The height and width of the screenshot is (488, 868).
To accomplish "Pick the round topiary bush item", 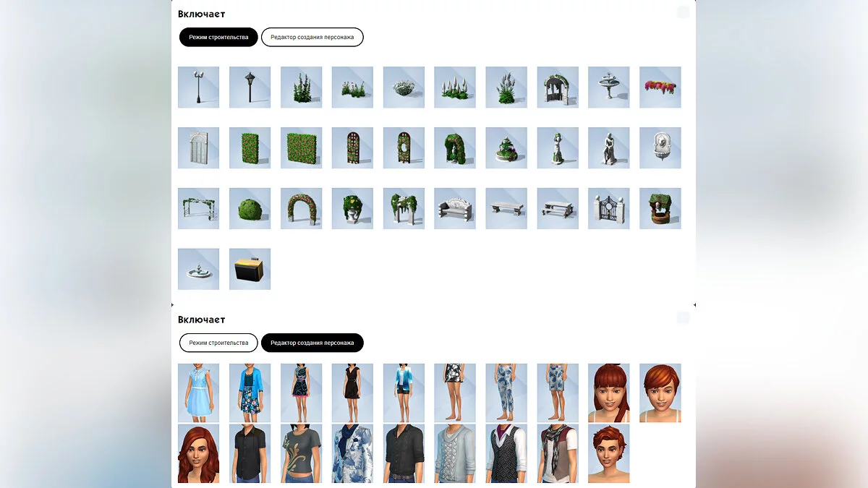I will (x=250, y=209).
